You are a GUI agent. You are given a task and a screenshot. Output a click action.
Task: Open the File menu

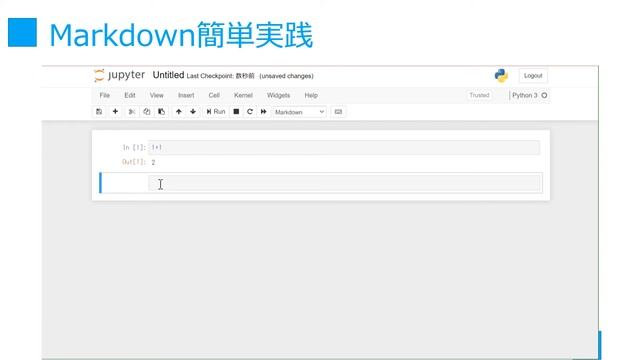point(104,95)
